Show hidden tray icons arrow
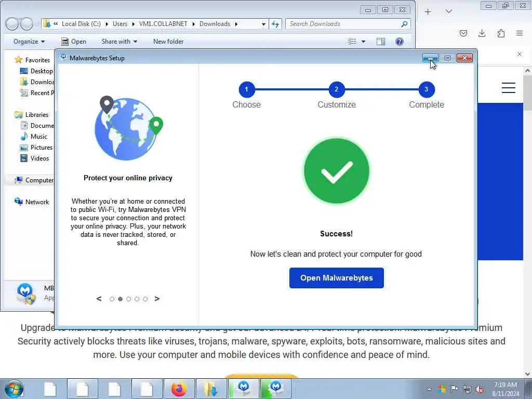Screen dimensions: 532x399 coord(429,389)
